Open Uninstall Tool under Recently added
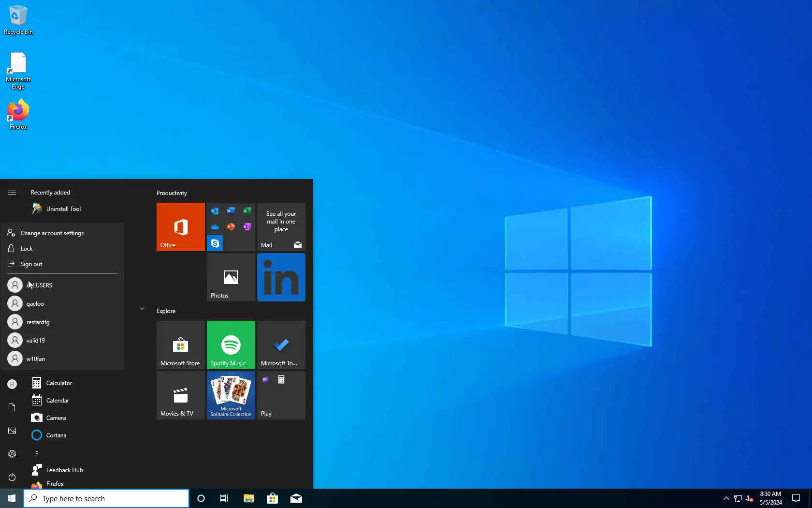812x508 pixels. (x=63, y=209)
